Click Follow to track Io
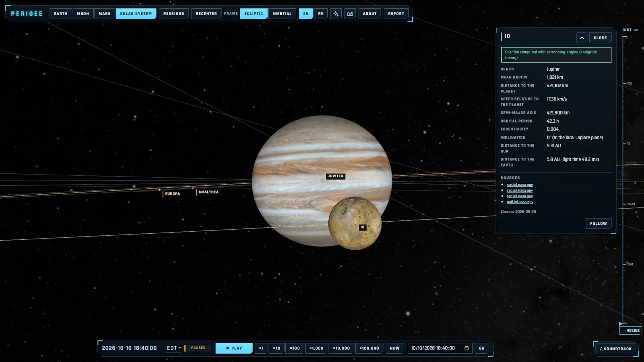 click(599, 224)
